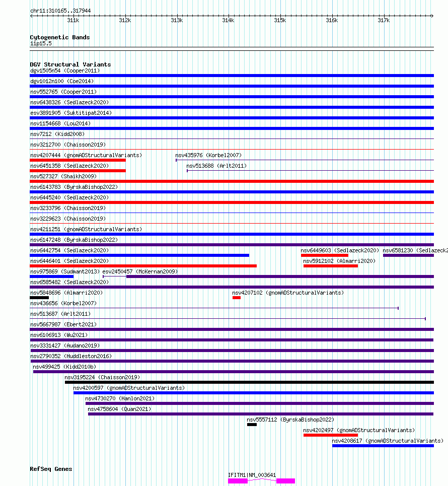Open nsv3195224 (Chaisson2019) variant

[x=102, y=377]
